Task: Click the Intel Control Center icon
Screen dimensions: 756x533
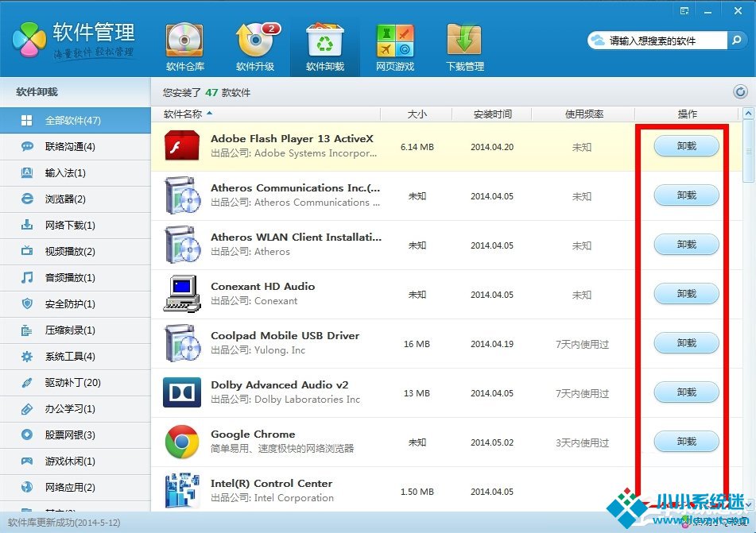Action: coord(182,491)
